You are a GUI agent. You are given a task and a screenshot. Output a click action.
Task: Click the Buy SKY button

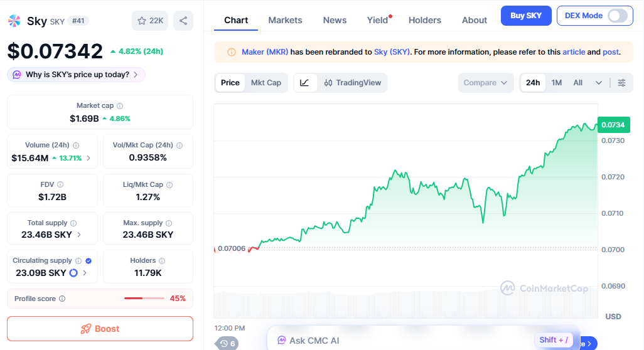tap(526, 16)
